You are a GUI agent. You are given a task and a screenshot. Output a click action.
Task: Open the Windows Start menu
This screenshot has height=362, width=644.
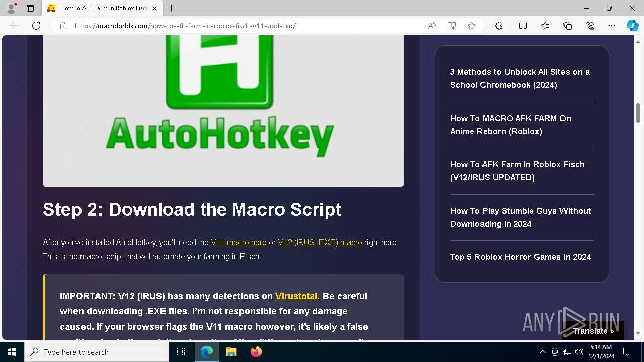click(x=12, y=352)
